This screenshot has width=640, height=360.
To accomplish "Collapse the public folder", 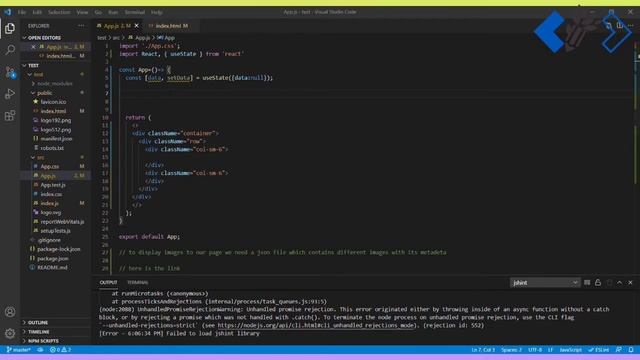I will tap(44, 93).
